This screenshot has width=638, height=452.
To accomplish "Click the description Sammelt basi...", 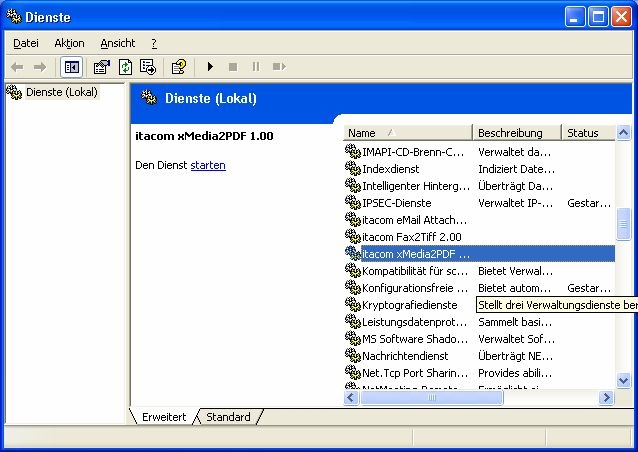I will (x=515, y=322).
